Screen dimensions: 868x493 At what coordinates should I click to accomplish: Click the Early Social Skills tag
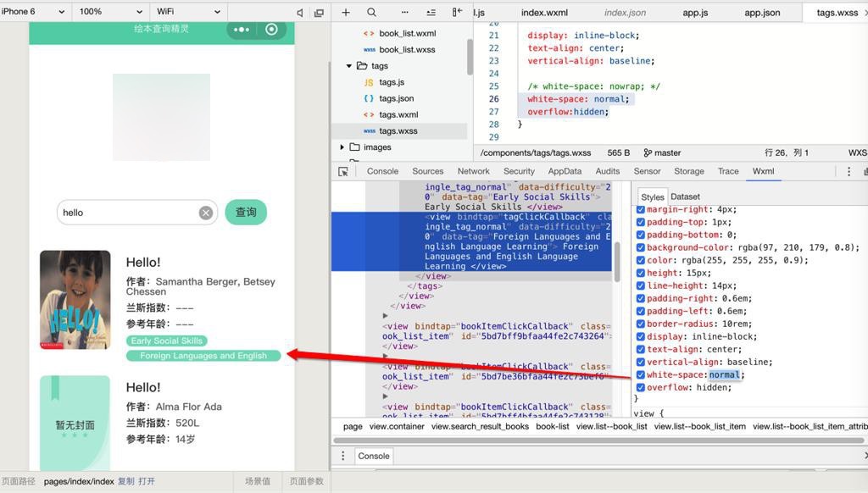click(167, 341)
